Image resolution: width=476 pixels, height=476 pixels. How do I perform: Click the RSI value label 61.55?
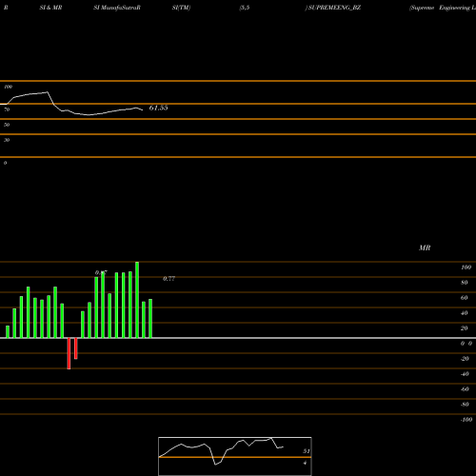pyautogui.click(x=158, y=108)
